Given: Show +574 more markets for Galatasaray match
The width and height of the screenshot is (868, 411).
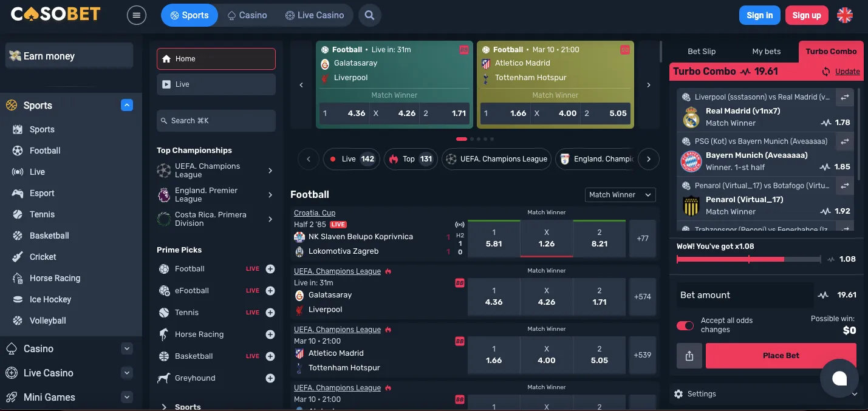Looking at the screenshot, I should pos(643,297).
